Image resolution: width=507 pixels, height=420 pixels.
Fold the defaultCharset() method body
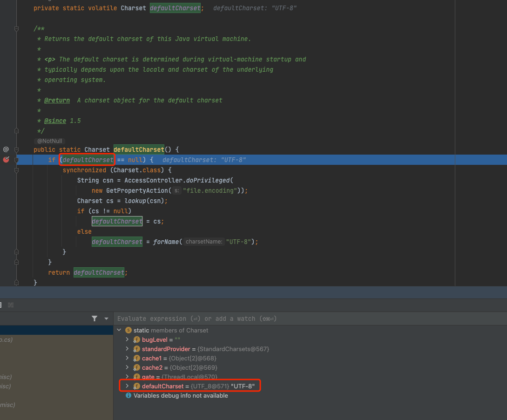[16, 149]
